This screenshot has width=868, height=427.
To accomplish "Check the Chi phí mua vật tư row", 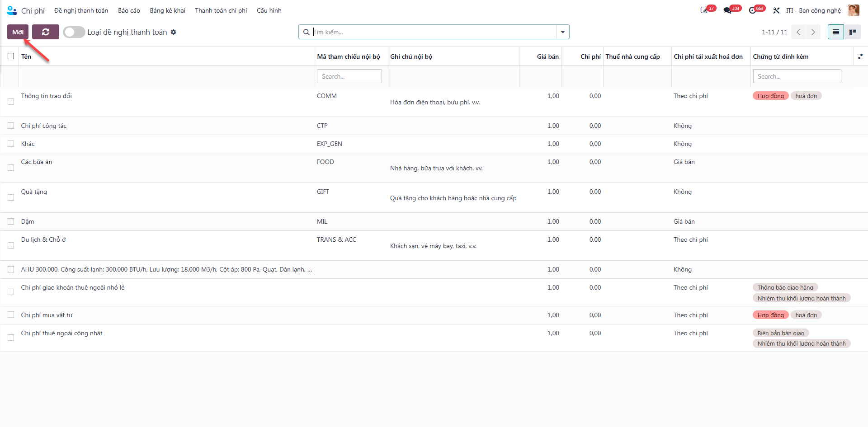I will click(x=11, y=315).
